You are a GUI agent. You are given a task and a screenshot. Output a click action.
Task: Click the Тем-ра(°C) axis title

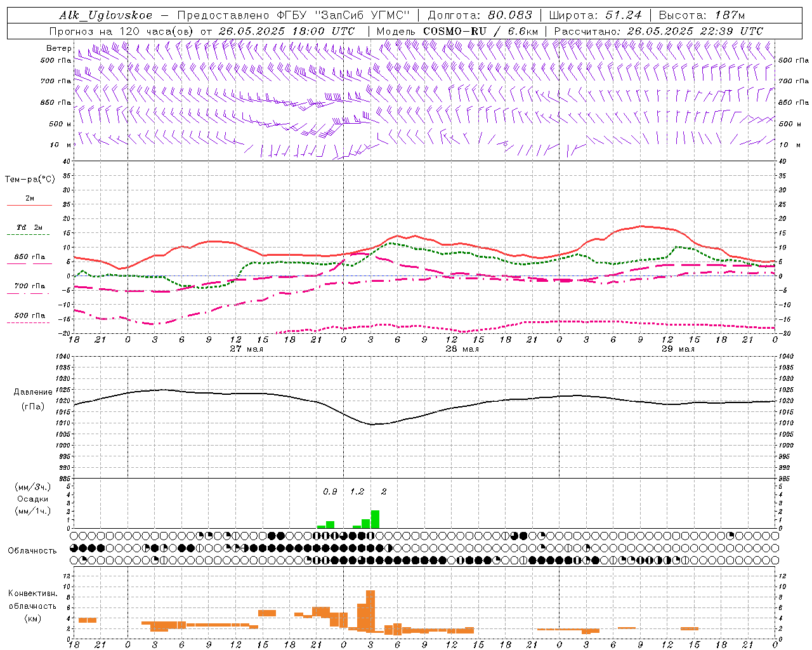(x=30, y=180)
